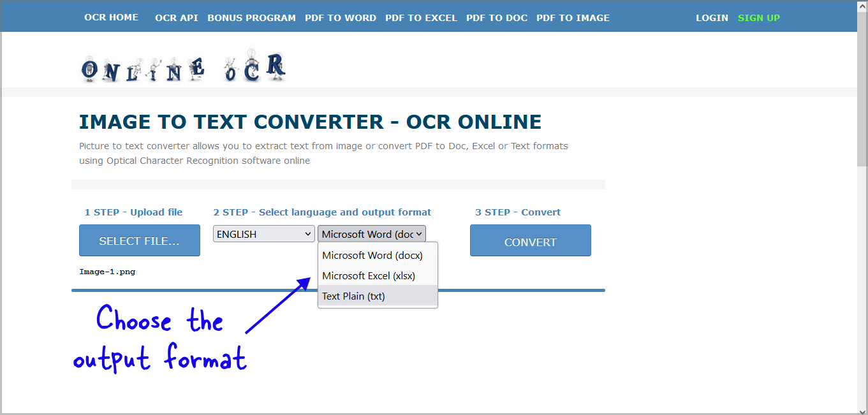Navigate to PDF TO DOC converter
868x415 pixels.
497,18
